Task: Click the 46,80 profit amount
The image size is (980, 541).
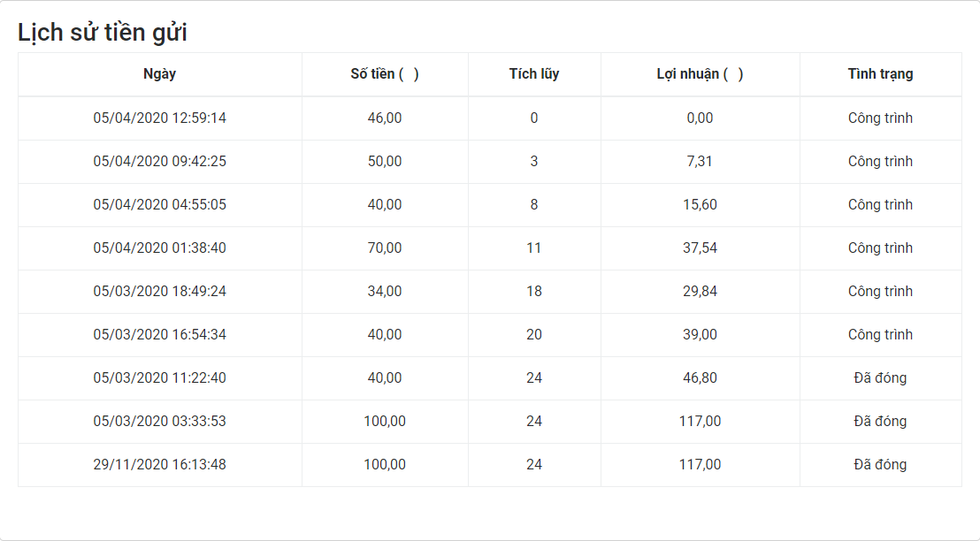Action: 700,377
